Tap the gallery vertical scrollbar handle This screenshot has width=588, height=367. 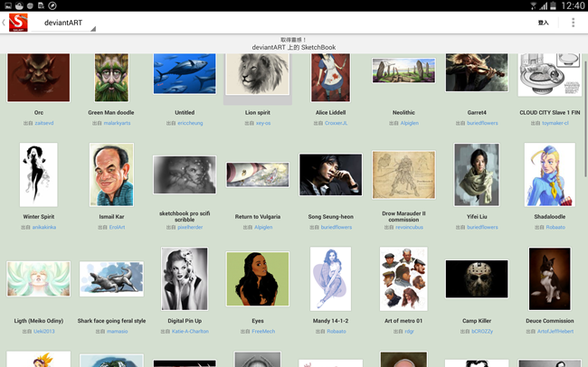pyautogui.click(x=585, y=118)
